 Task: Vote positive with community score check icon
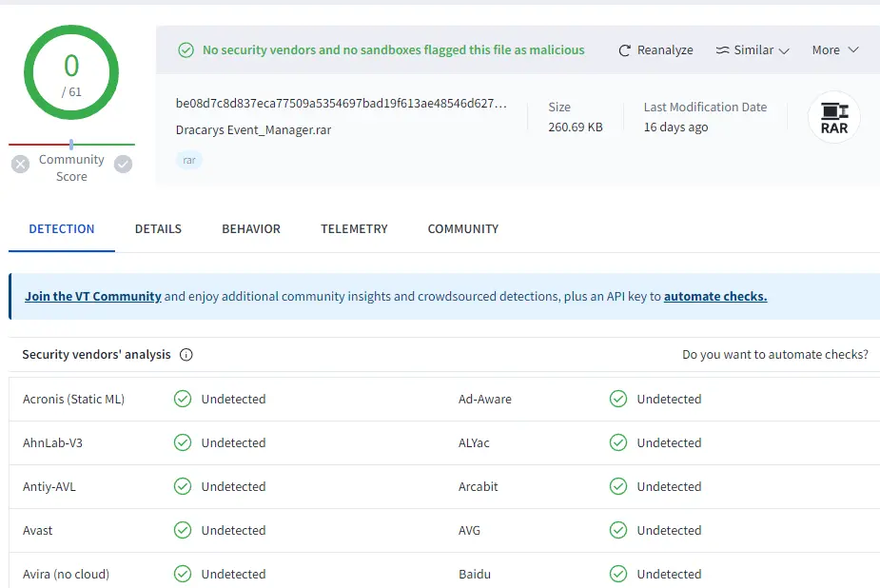click(x=124, y=165)
